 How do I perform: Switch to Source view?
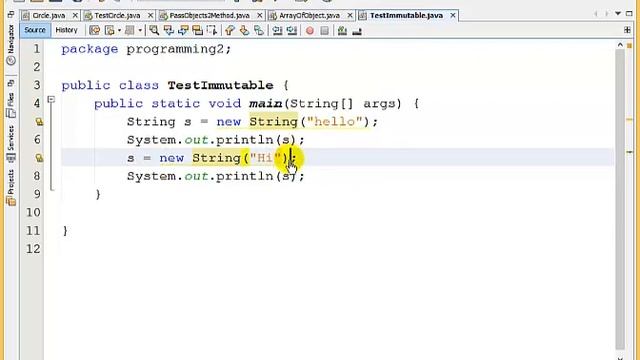(35, 30)
